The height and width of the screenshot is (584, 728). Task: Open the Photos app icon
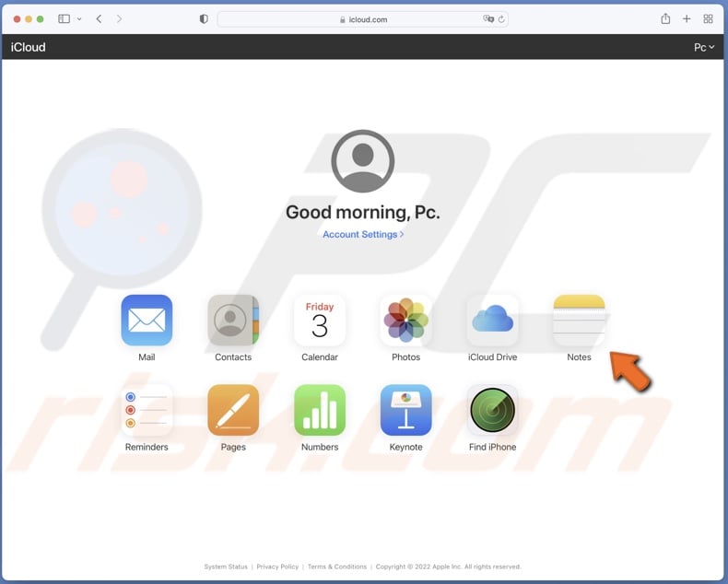click(x=405, y=320)
